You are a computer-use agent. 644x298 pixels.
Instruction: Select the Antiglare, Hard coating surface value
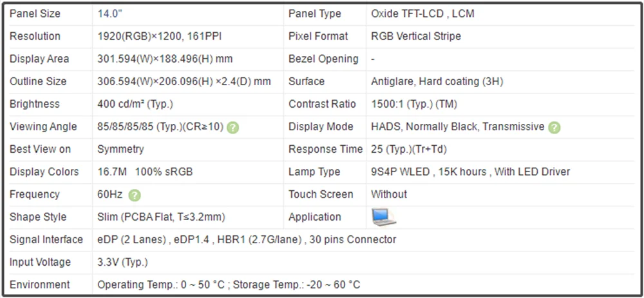[437, 81]
